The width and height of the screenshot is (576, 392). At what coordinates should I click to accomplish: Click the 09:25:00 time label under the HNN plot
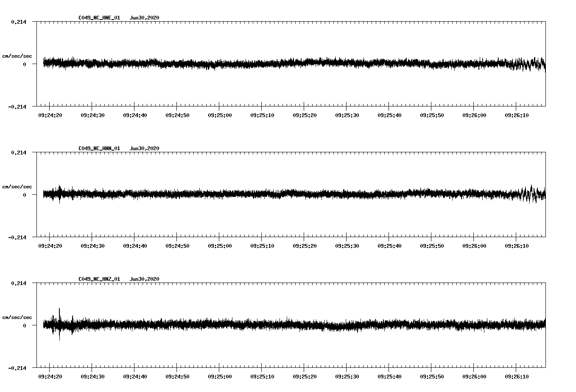click(220, 246)
